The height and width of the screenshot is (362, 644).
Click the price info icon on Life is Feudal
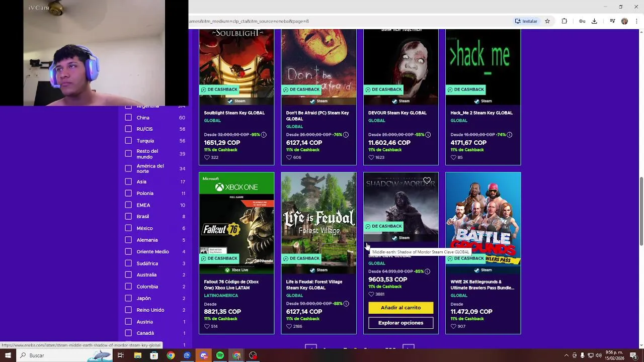(346, 304)
